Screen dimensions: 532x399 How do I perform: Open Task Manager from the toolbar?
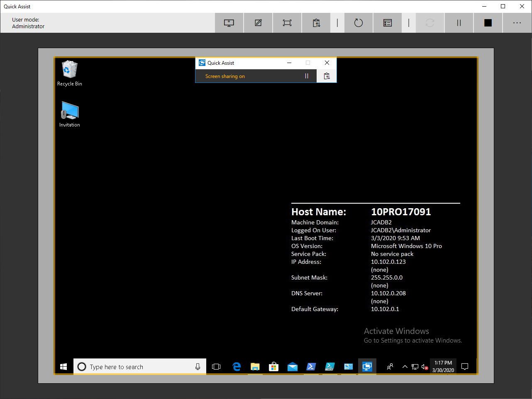(388, 23)
